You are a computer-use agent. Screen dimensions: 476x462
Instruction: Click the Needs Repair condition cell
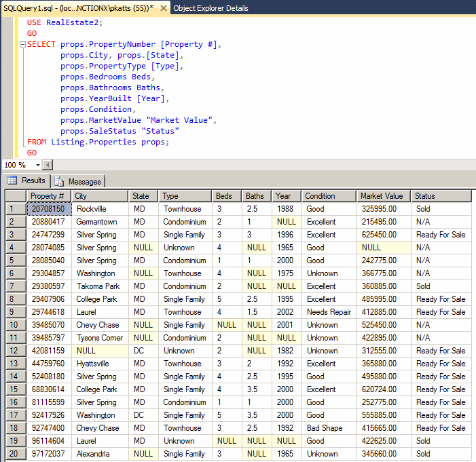329,312
